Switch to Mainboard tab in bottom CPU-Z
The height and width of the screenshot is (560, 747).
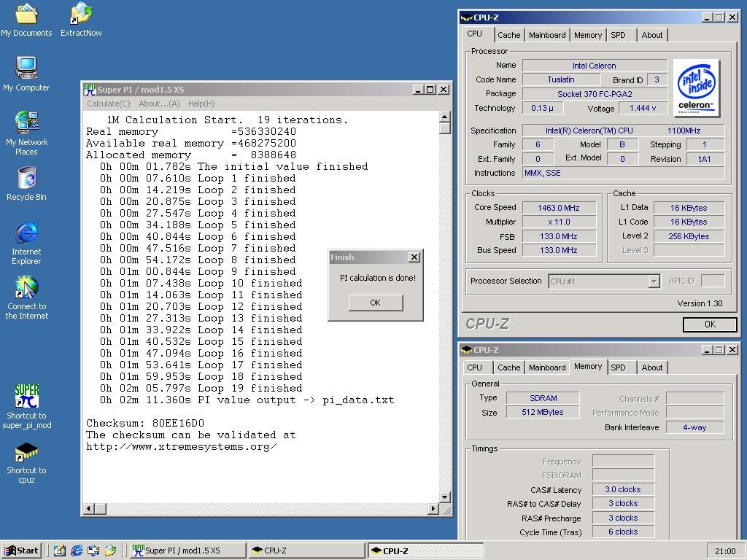click(x=547, y=367)
